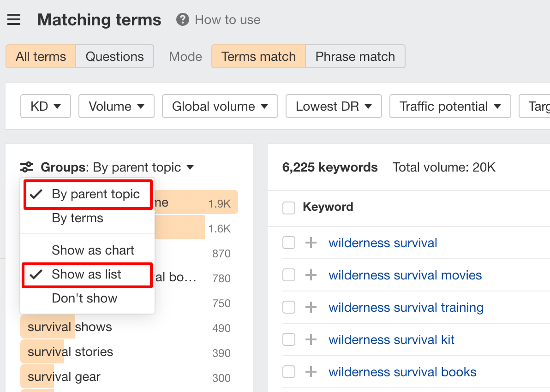Switch to the Questions tab
Screen dimensions: 550x392
click(x=114, y=57)
